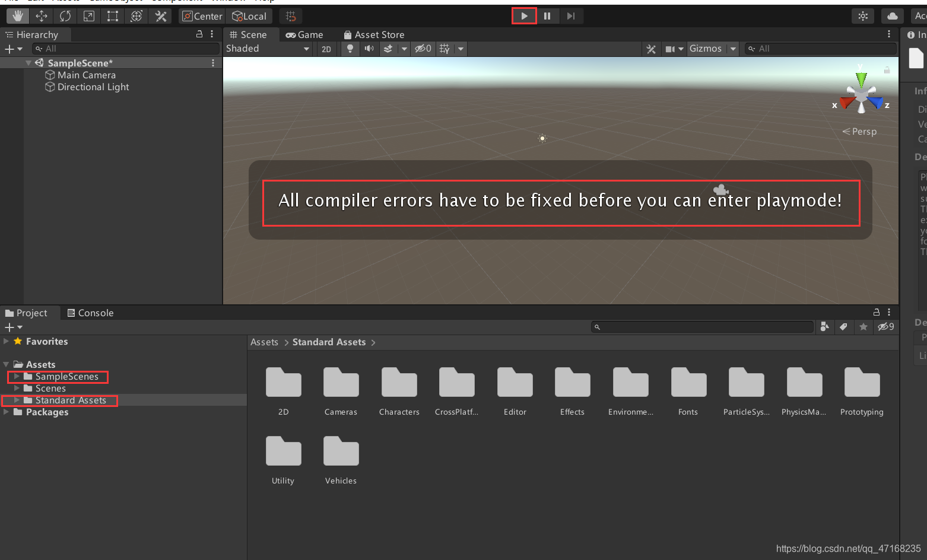This screenshot has height=560, width=927.
Task: Open Gizmos dropdown arrow
Action: point(733,49)
